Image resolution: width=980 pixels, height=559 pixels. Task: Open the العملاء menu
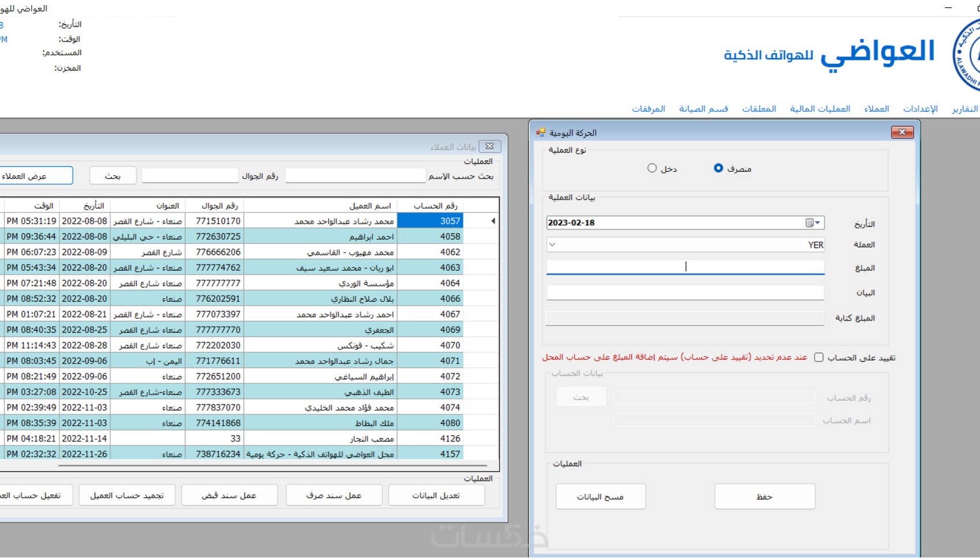coord(877,109)
